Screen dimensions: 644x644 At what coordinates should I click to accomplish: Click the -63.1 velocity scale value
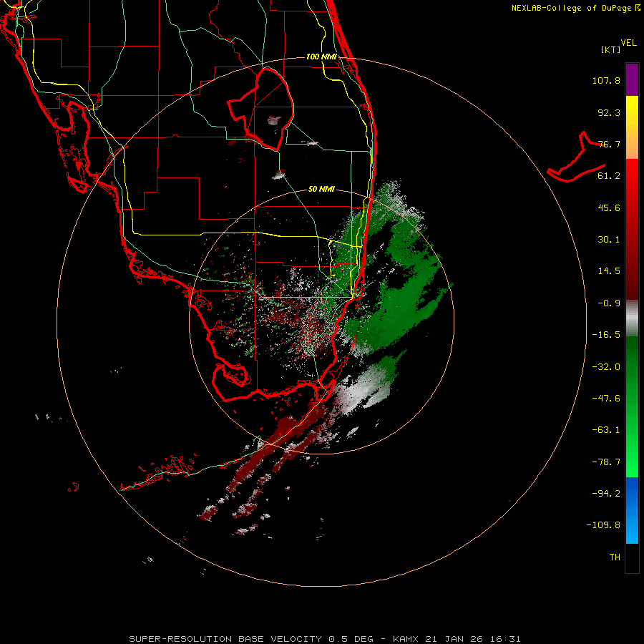pos(606,430)
